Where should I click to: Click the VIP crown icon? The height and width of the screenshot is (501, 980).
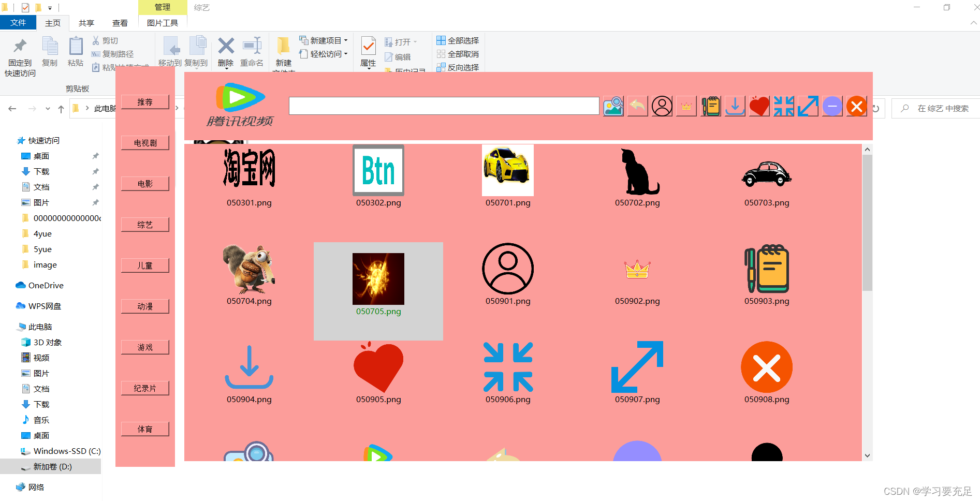[686, 106]
